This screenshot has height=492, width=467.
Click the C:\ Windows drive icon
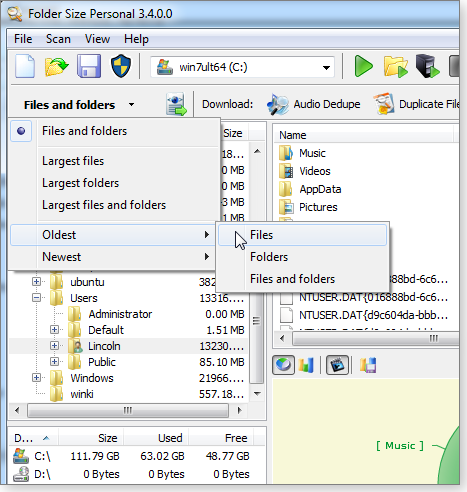point(21,456)
